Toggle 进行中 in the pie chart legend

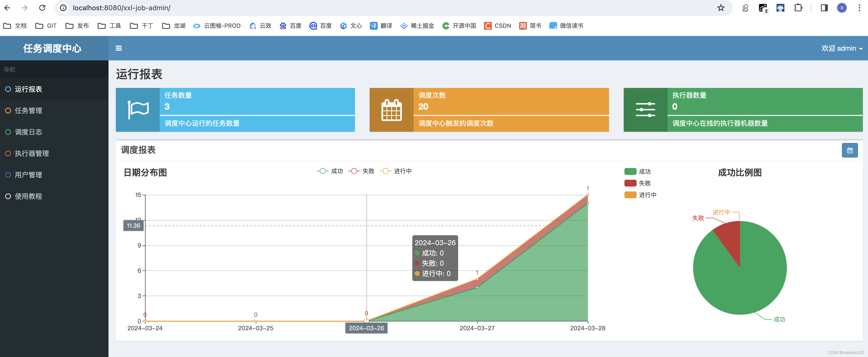(640, 195)
